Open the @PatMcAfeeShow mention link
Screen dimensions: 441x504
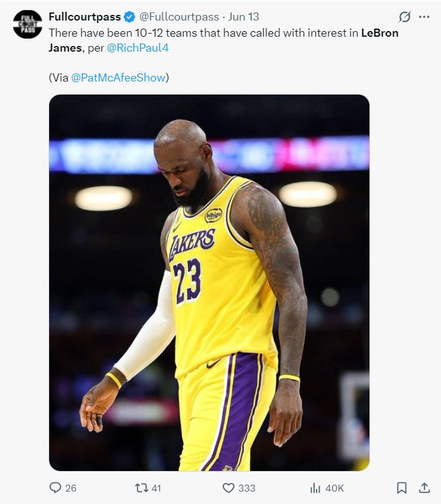click(118, 77)
